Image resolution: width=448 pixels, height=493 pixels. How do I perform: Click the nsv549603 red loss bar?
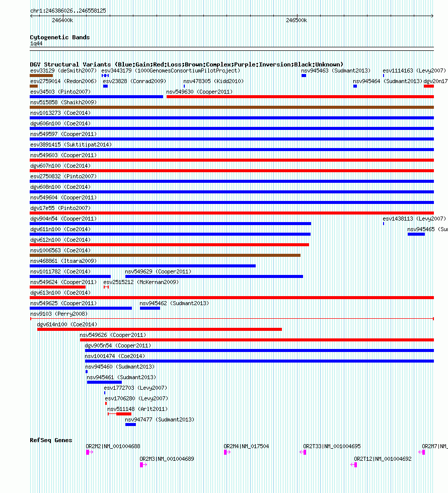[232, 160]
